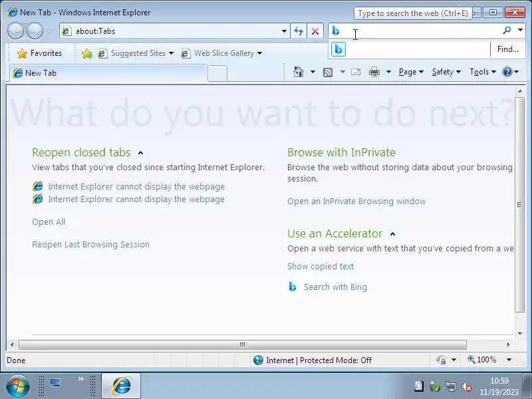Screen dimensions: 532x399
Task: Click Internet Explorer taskbar button
Action: (x=121, y=386)
